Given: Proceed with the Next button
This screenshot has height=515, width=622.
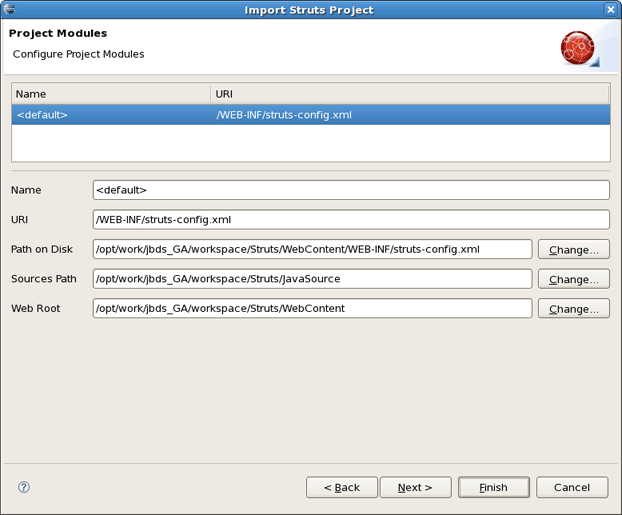Looking at the screenshot, I should point(415,487).
